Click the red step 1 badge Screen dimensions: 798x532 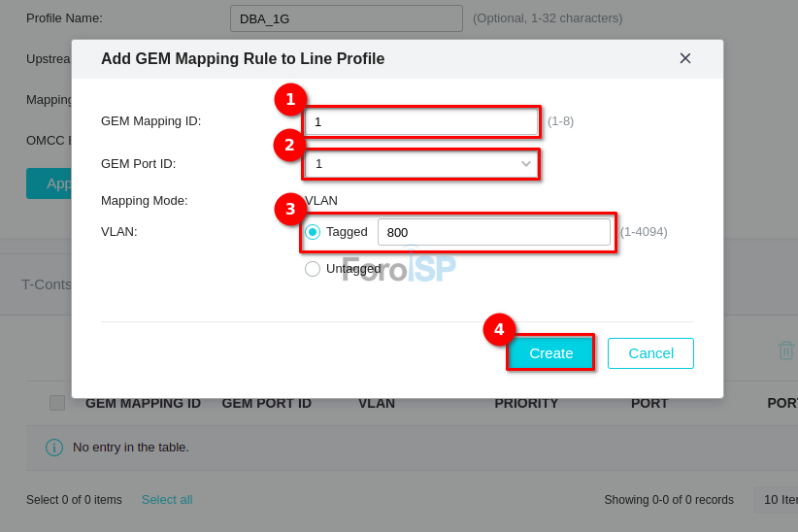click(290, 99)
